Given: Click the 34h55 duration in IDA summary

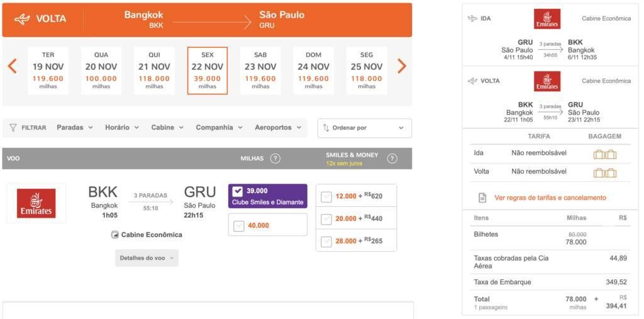Looking at the screenshot, I should [x=550, y=55].
